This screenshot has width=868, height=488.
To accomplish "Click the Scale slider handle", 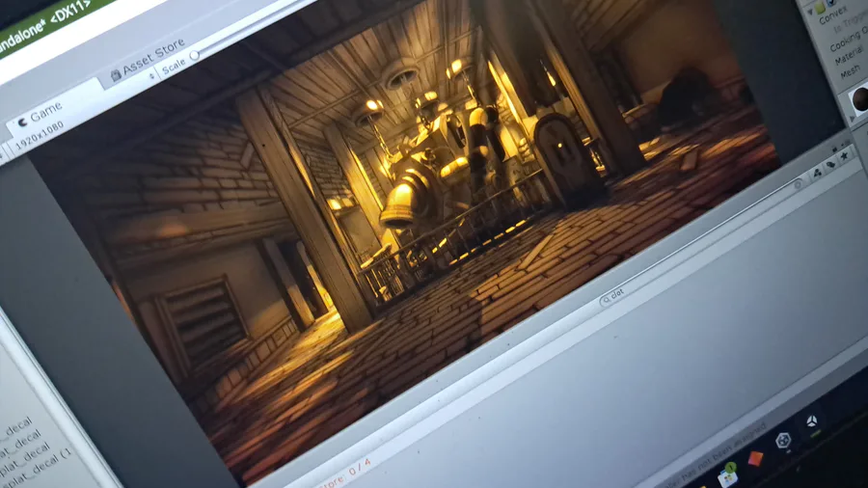I will (194, 55).
